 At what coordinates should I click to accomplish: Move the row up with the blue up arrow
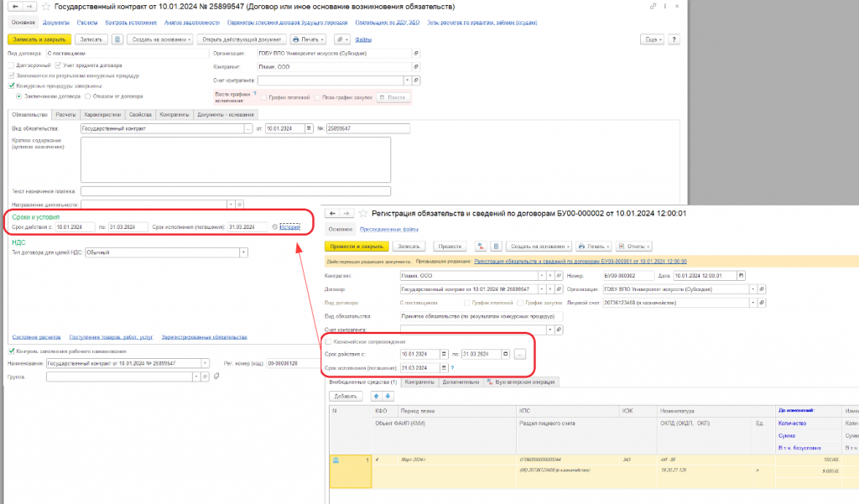(376, 396)
